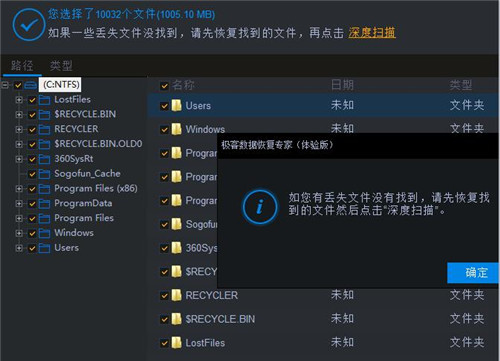The height and width of the screenshot is (361, 500).
Task: Expand the LostFiles tree node
Action: click(x=19, y=100)
